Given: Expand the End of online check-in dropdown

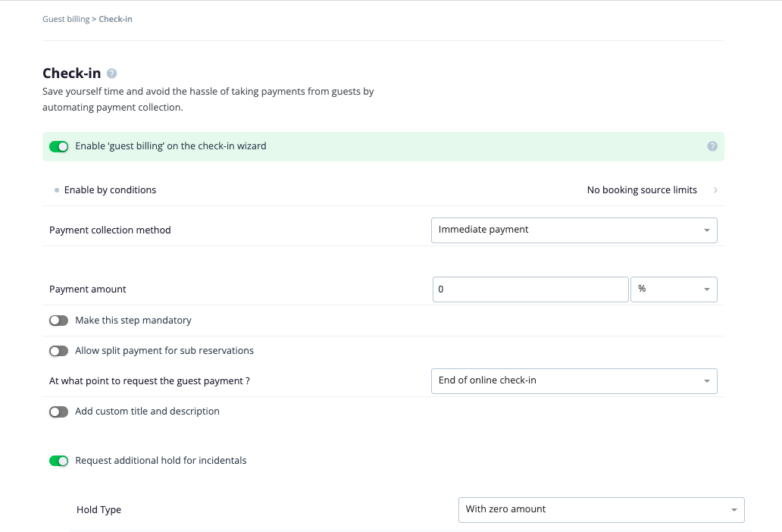Looking at the screenshot, I should (x=574, y=381).
